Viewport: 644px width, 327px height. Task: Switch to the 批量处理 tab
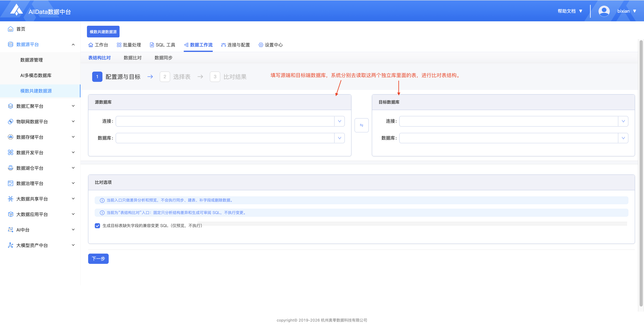pyautogui.click(x=129, y=45)
